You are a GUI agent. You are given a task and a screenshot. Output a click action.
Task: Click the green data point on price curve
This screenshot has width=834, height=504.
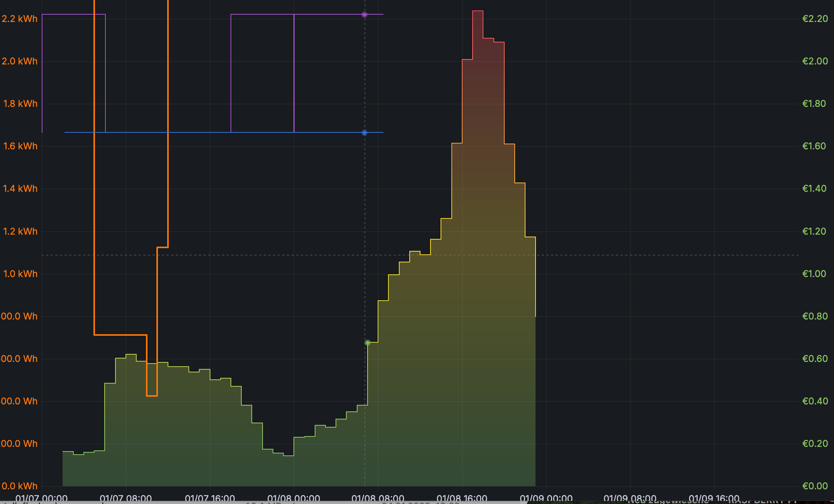(x=368, y=343)
